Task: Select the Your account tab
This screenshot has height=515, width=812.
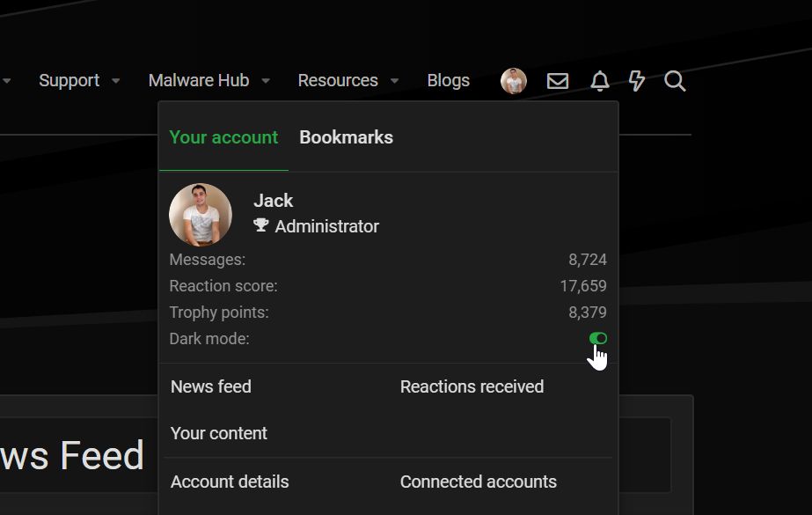Action: (223, 137)
